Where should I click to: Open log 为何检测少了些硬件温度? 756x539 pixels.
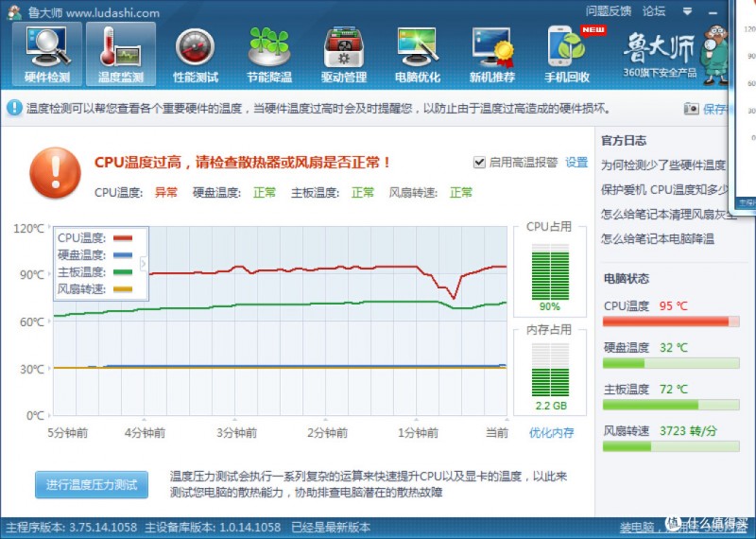point(663,165)
